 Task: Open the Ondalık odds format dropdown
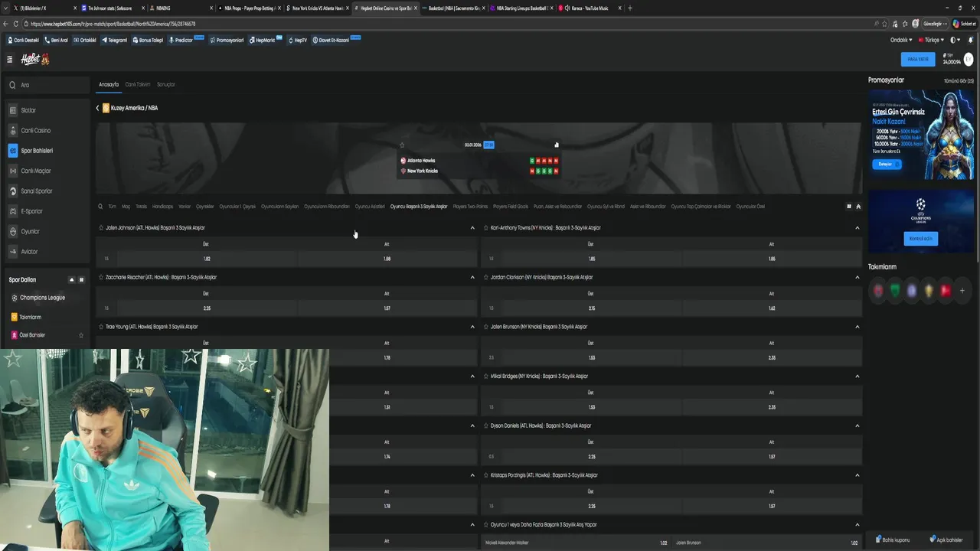(x=901, y=40)
